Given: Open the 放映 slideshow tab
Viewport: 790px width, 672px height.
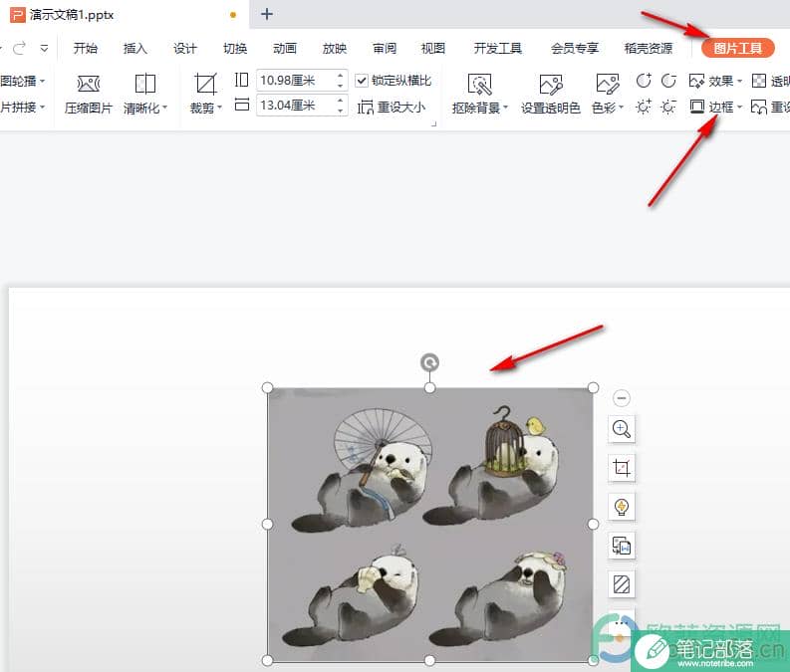Looking at the screenshot, I should [335, 49].
